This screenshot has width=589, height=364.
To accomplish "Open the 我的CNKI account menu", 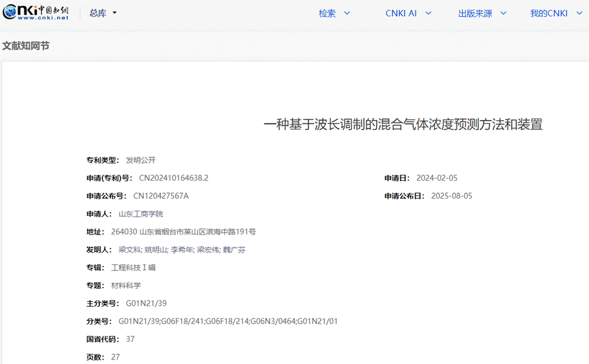I will (x=555, y=14).
